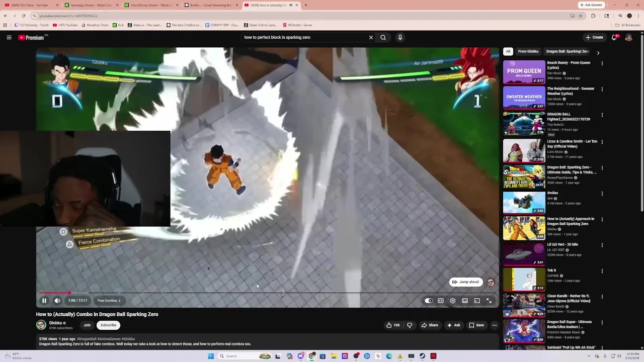Open more actions ellipsis under video
This screenshot has width=644, height=362.
(495, 325)
